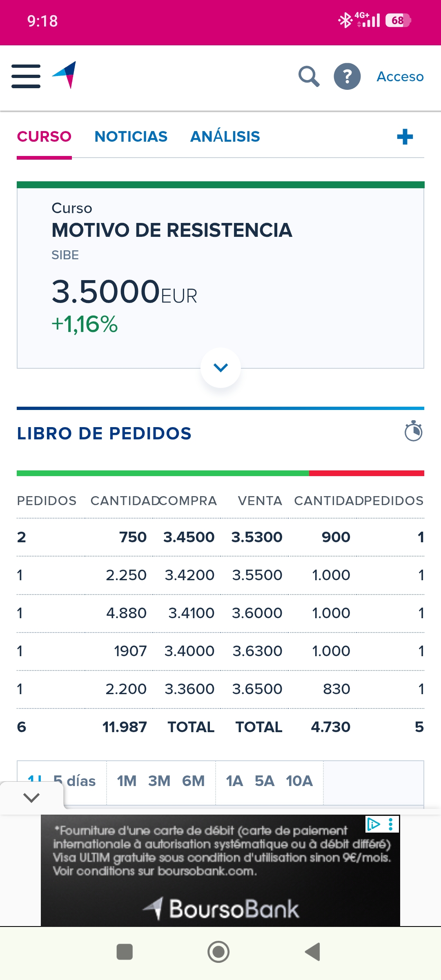
Task: Switch to the ANÁLISIS tab
Action: [x=225, y=136]
